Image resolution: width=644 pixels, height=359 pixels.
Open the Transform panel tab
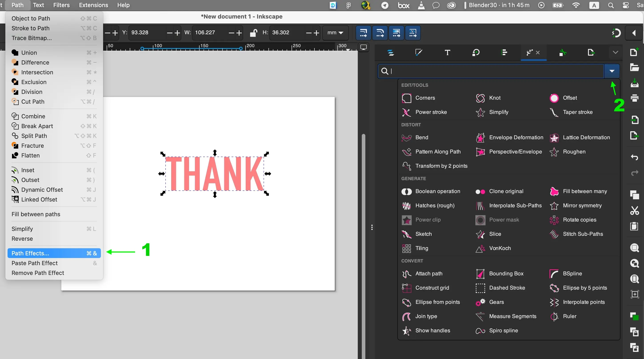pos(476,52)
